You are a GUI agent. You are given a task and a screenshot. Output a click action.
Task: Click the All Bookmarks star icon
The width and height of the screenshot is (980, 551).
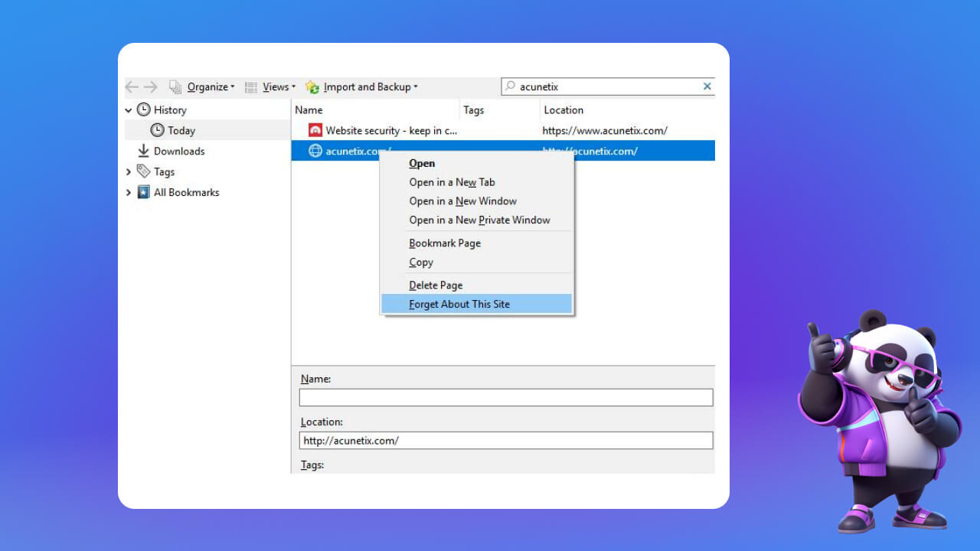[143, 192]
